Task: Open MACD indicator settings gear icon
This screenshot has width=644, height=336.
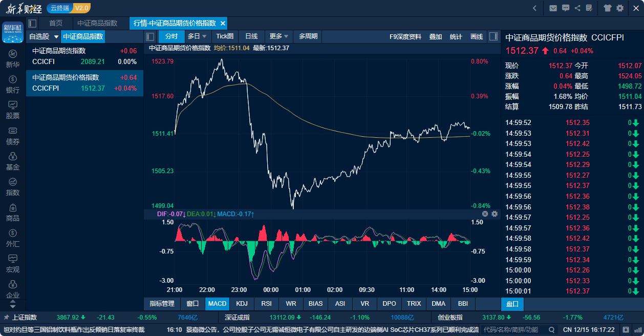Action: pyautogui.click(x=495, y=214)
